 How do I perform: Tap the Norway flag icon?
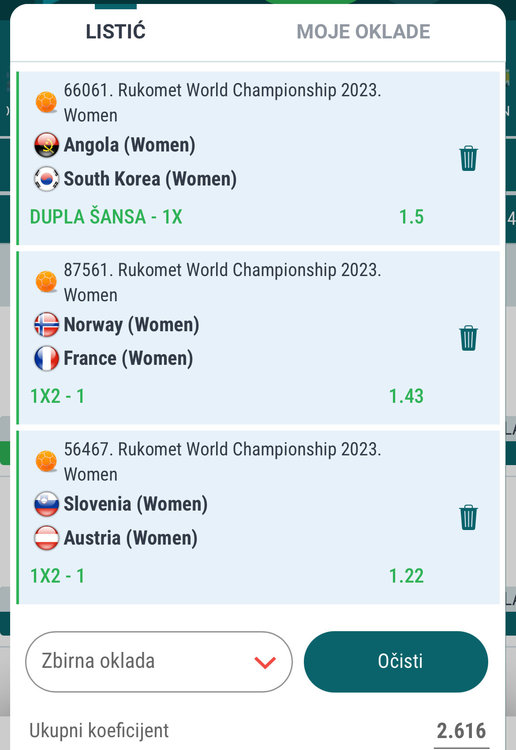click(46, 325)
